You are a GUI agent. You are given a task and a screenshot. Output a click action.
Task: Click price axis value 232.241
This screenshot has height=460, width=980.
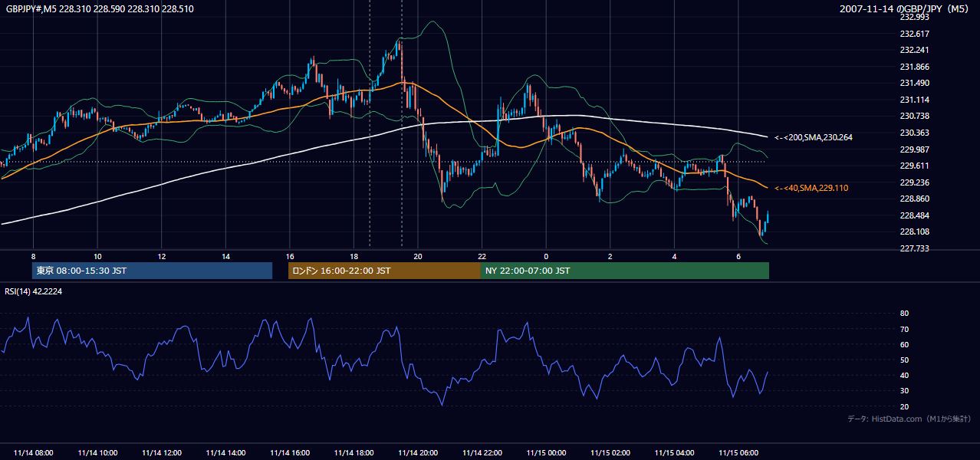point(915,51)
